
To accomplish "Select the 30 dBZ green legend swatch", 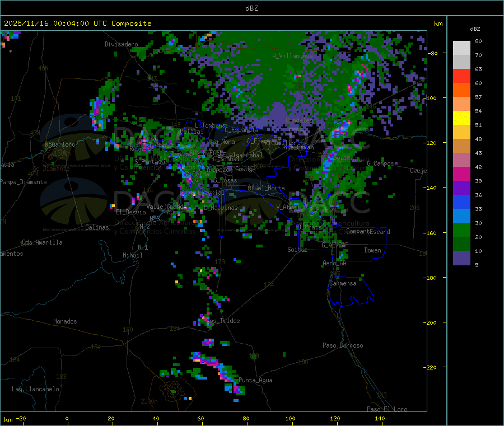I will point(461,230).
